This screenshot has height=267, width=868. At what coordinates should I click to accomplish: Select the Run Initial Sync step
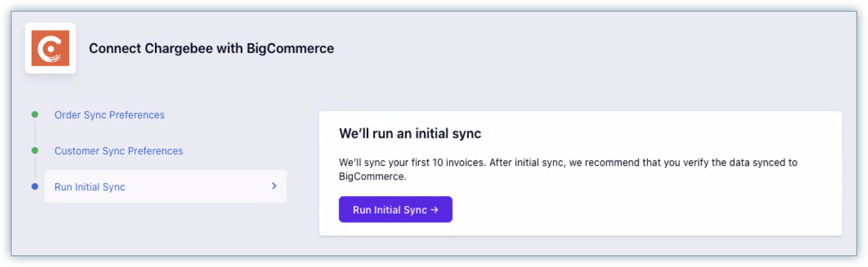tap(166, 187)
